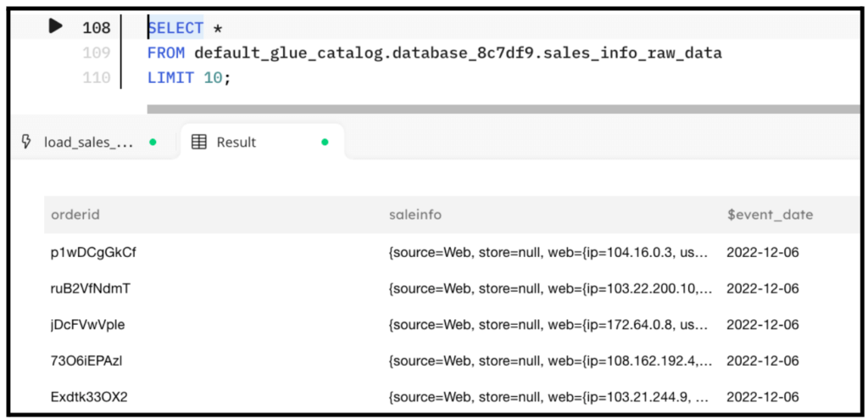Image resolution: width=868 pixels, height=420 pixels.
Task: Select the orderid cell p1wDCgGkCf
Action: coord(93,253)
